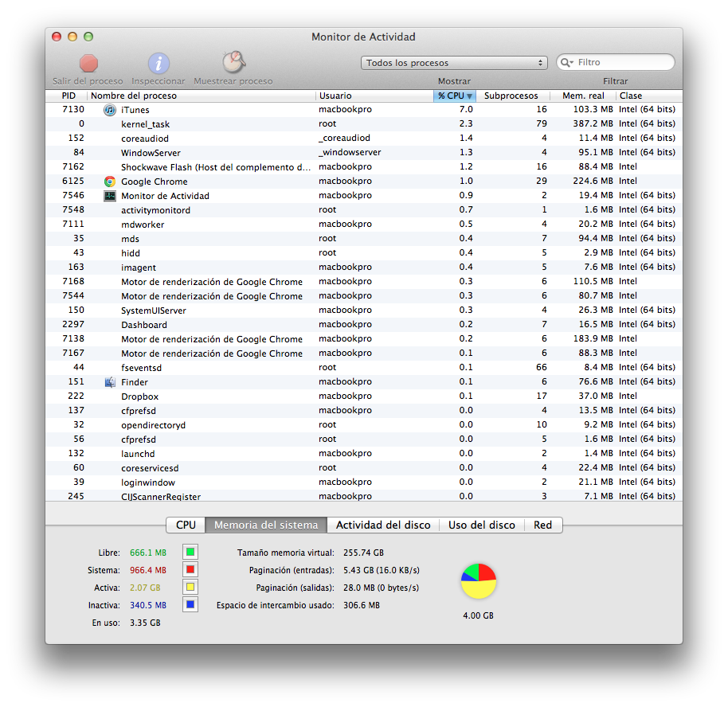
Task: Select the Dashboard process row
Action: [364, 325]
